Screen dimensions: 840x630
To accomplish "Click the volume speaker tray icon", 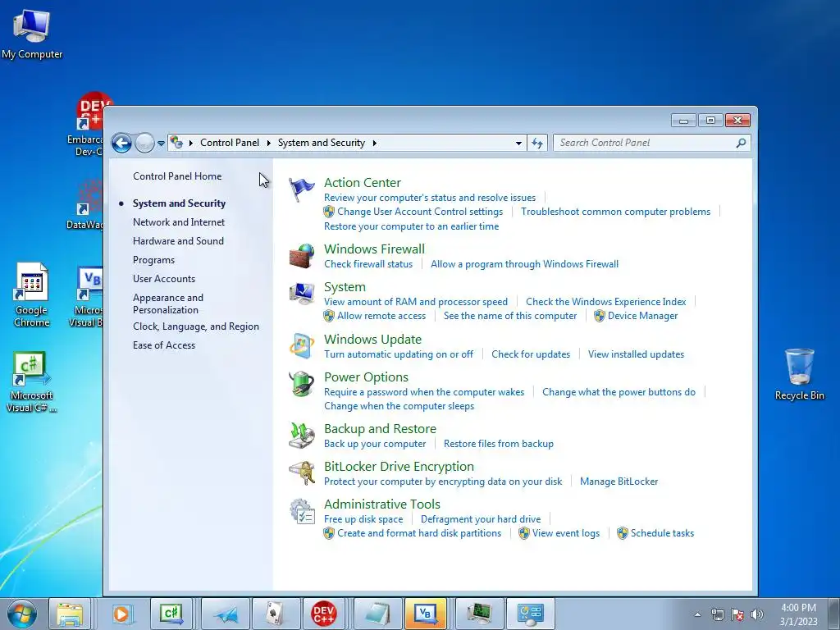I will click(x=757, y=614).
